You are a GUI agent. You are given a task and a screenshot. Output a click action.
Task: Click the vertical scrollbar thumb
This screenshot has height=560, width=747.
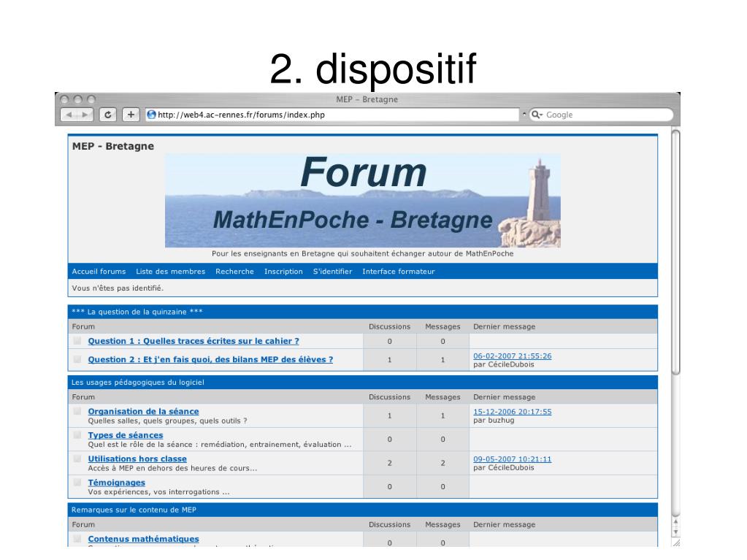click(675, 253)
